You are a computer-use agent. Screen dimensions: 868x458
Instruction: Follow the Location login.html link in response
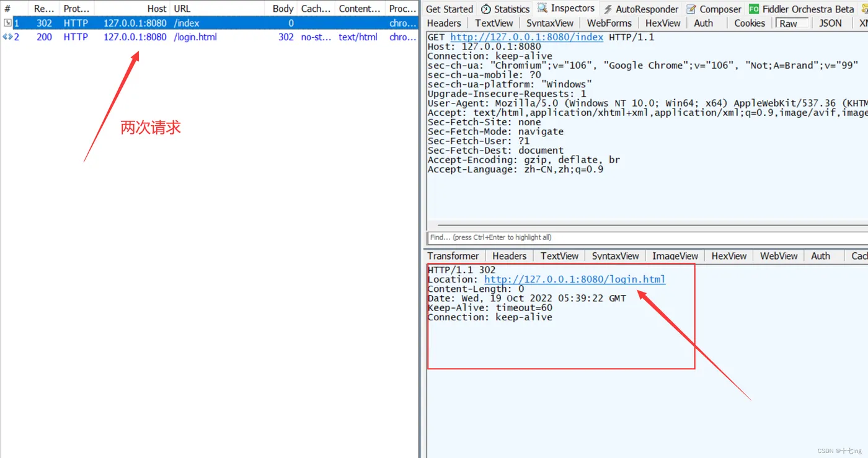[x=575, y=280]
